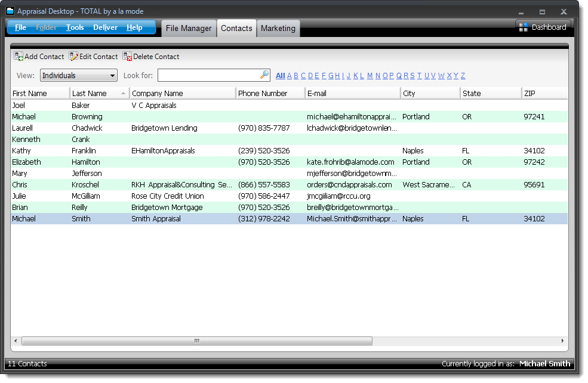
Task: Click the right scroll arrow
Action: point(562,341)
